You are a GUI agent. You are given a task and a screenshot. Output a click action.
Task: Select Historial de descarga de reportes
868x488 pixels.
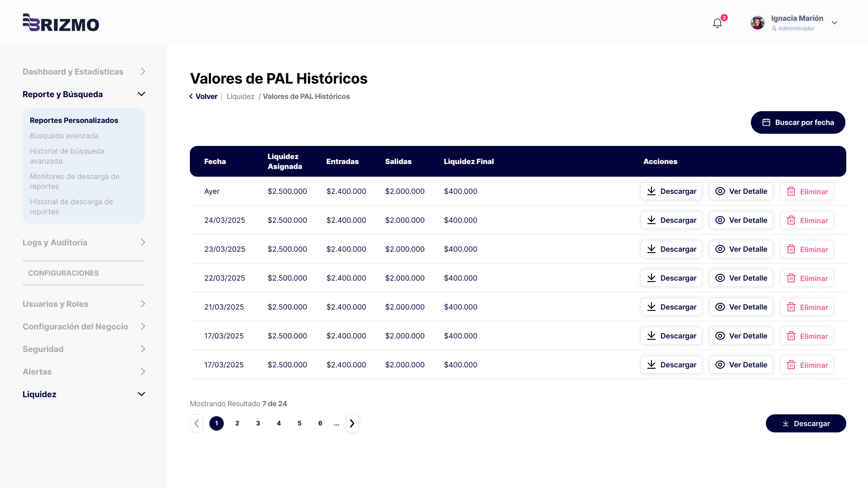point(71,206)
